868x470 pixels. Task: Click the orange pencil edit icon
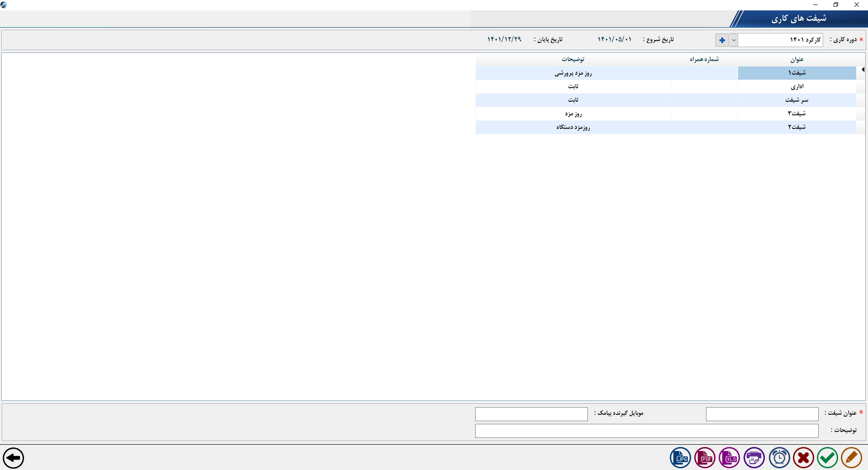point(851,458)
